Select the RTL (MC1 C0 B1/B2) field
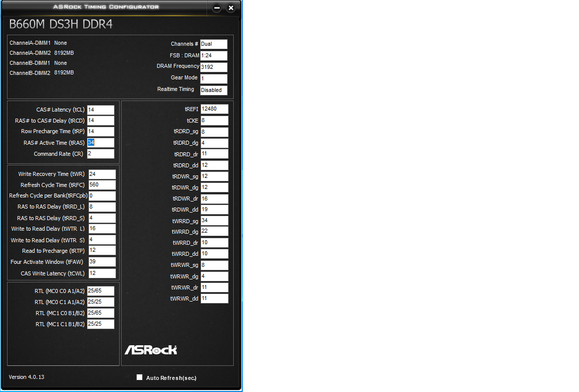This screenshot has width=579, height=392. click(x=101, y=313)
